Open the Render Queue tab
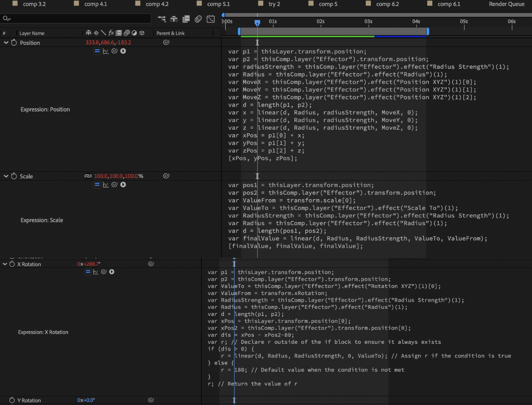The image size is (532, 405). click(x=507, y=4)
